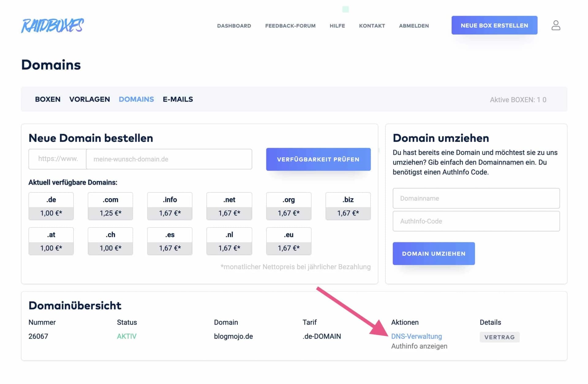588x384 pixels.
Task: Switch to the E-MAILS tab
Action: 178,99
